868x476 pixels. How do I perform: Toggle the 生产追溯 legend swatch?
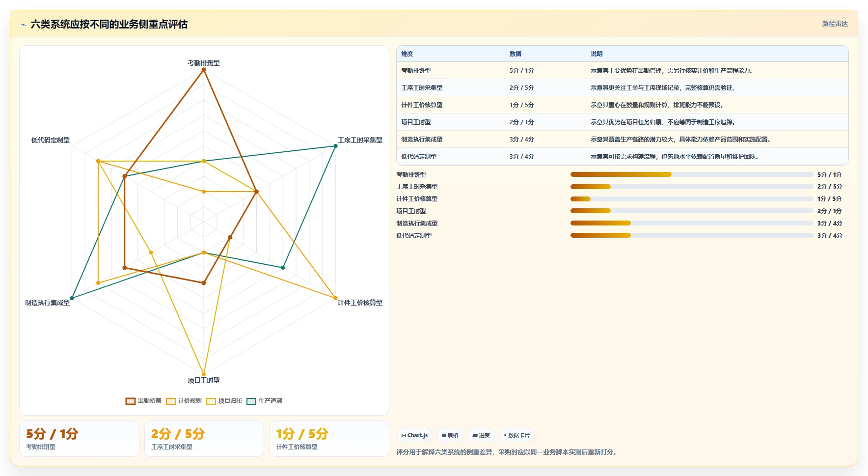click(x=251, y=401)
